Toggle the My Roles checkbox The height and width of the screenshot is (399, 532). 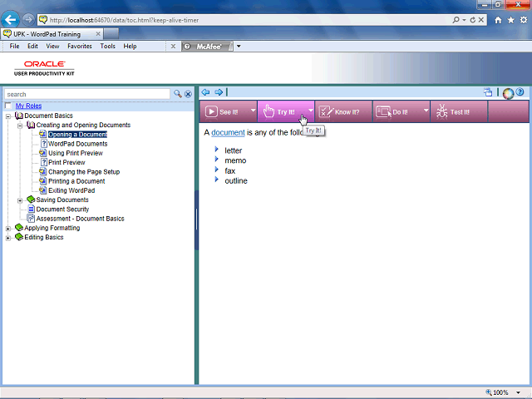coord(8,106)
